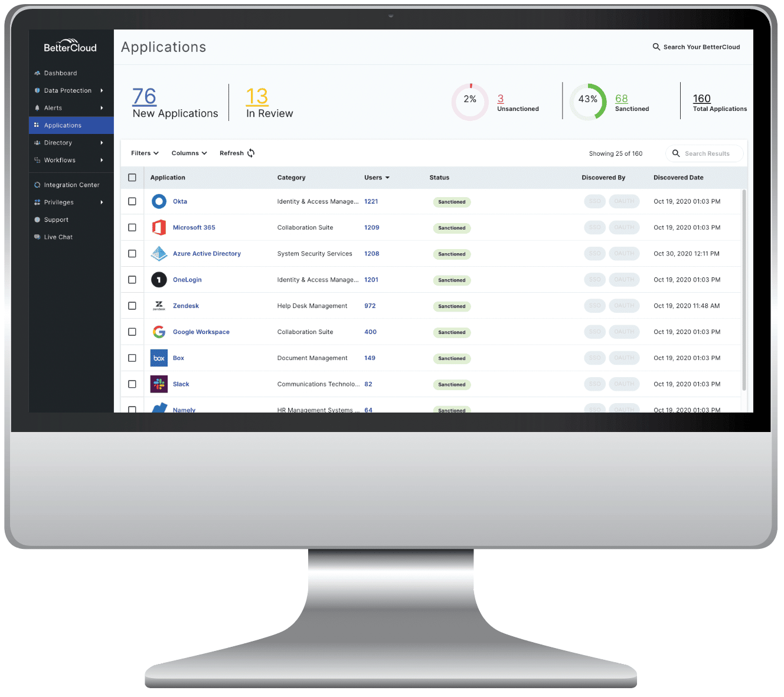
Task: Click the OneLogin app logo
Action: point(159,280)
